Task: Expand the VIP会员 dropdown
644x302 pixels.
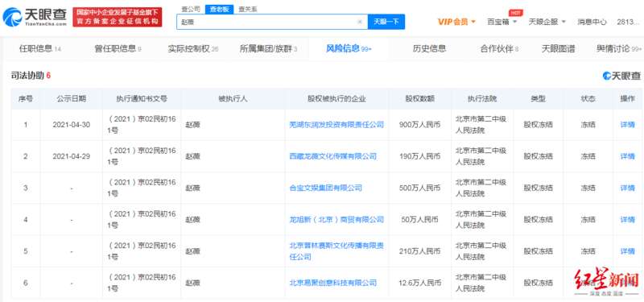Action: 456,22
